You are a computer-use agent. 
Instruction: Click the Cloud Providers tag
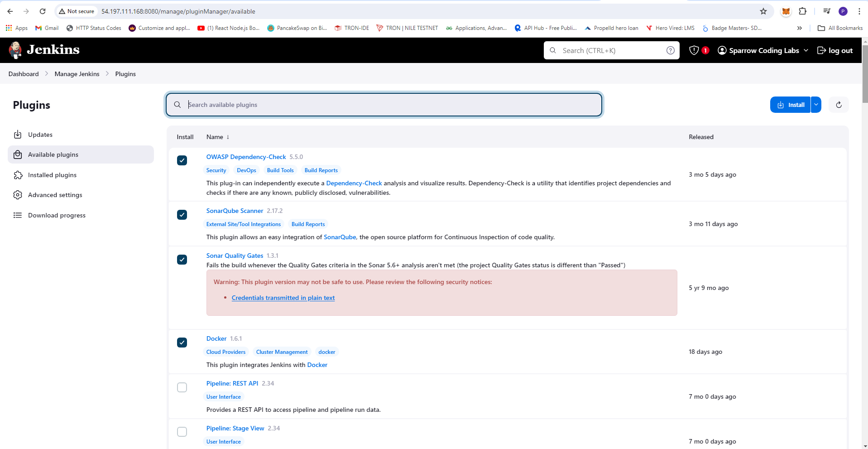coord(226,352)
